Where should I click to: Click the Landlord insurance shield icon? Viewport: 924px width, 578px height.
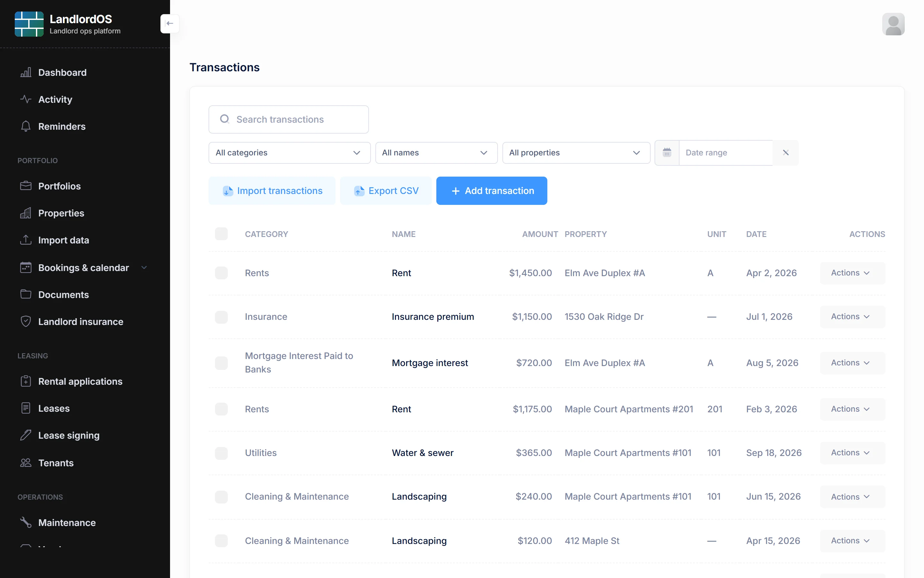[x=26, y=321]
